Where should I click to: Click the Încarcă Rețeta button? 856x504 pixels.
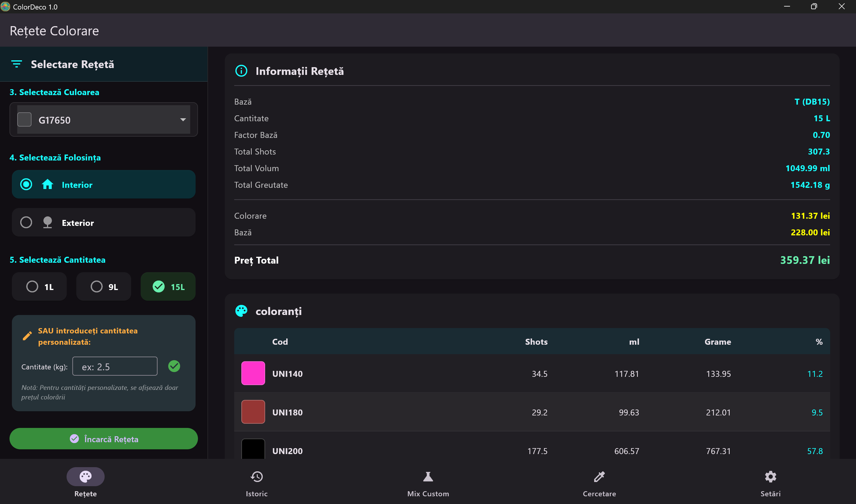(104, 439)
